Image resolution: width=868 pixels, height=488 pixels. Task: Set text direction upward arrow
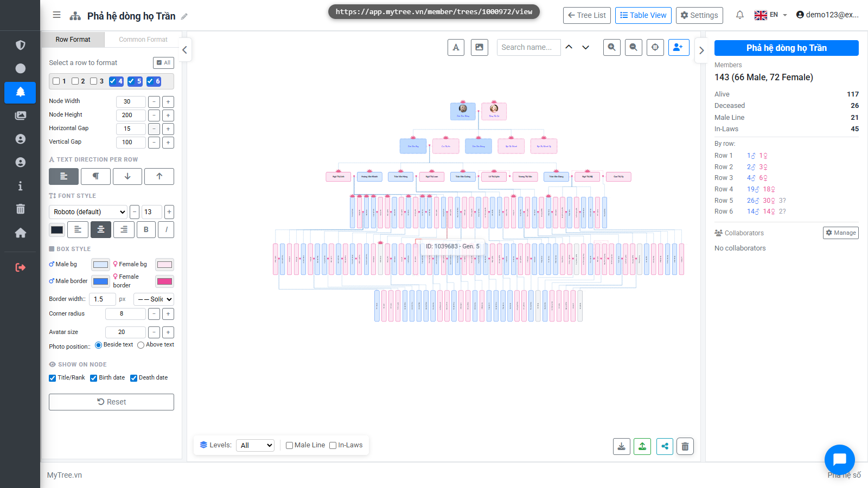pyautogui.click(x=159, y=176)
